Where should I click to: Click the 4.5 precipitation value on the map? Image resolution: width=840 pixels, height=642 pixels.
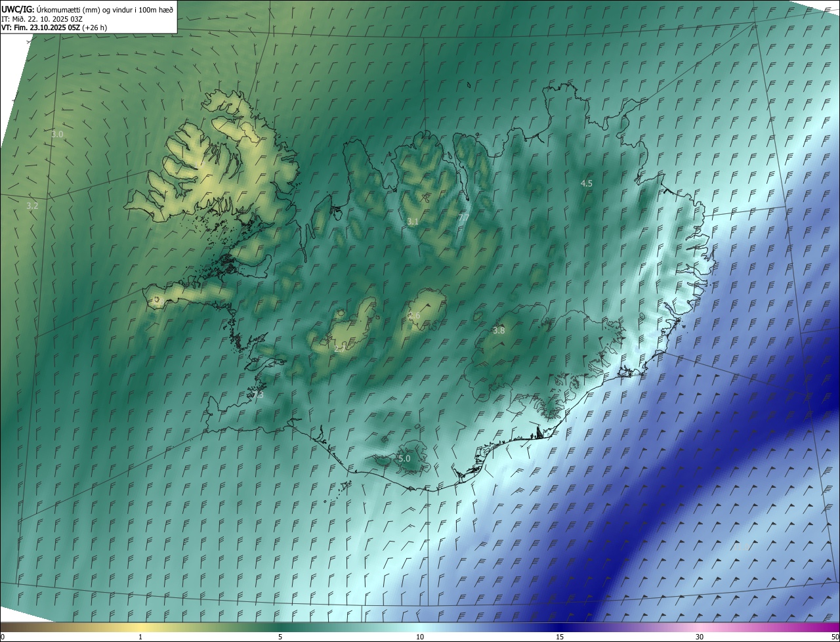coord(587,183)
